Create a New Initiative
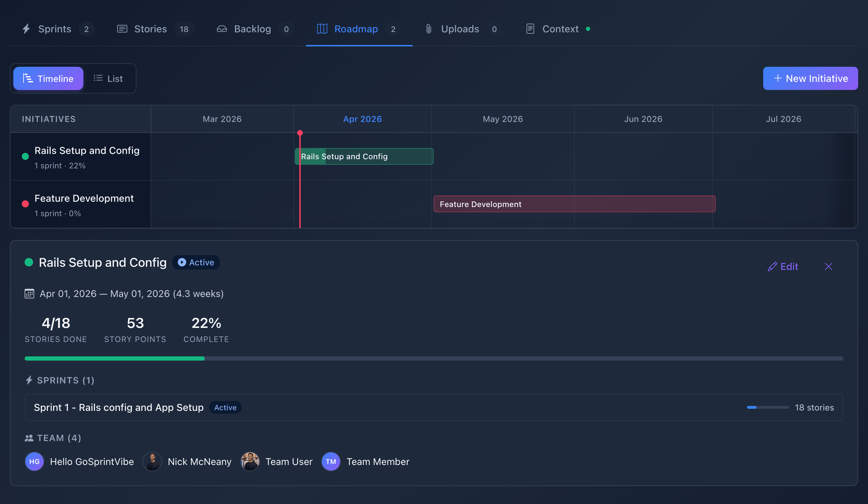Screen dimensions: 868x504 pos(810,78)
